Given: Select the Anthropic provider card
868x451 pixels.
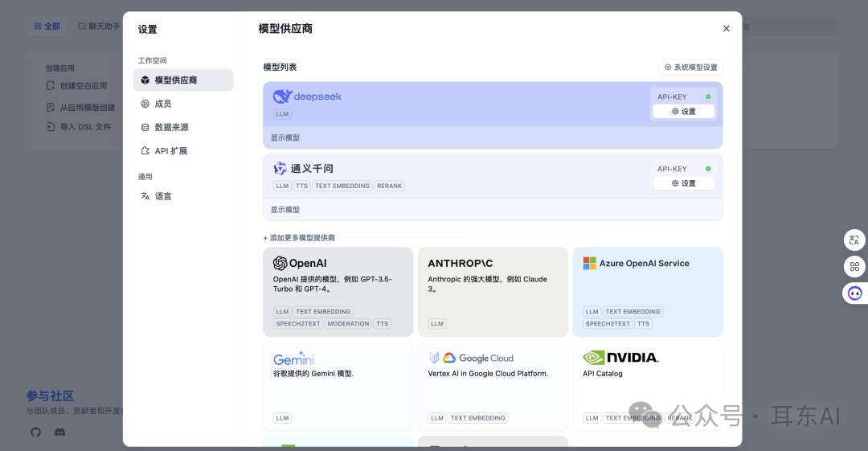Looking at the screenshot, I should click(x=493, y=292).
